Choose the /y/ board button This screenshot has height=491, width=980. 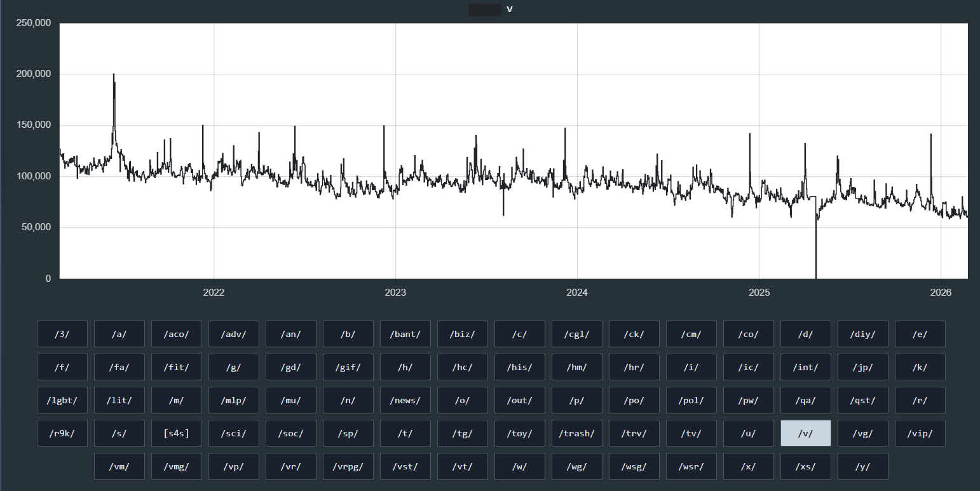point(863,466)
